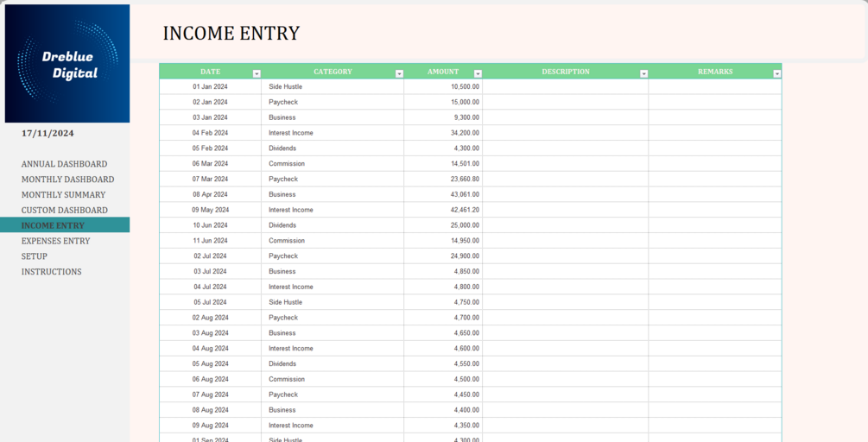Click the Description cell for 10 Jun 2024
This screenshot has height=442, width=868.
coord(565,225)
